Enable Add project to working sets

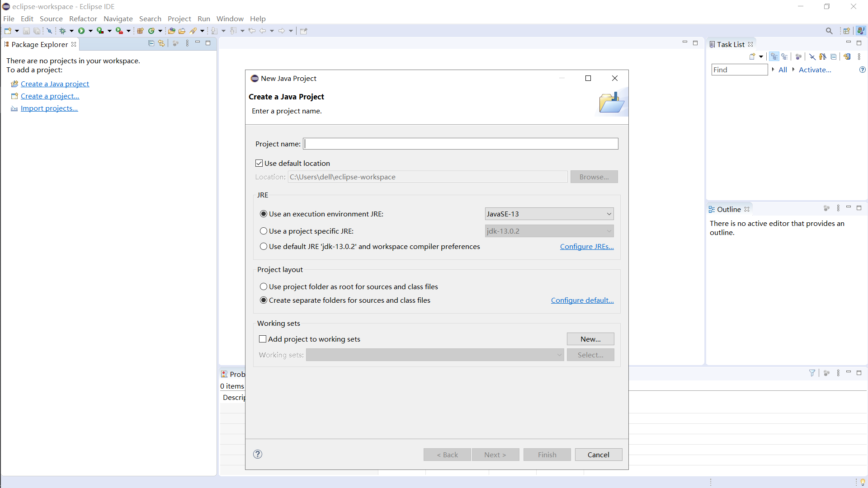point(263,339)
